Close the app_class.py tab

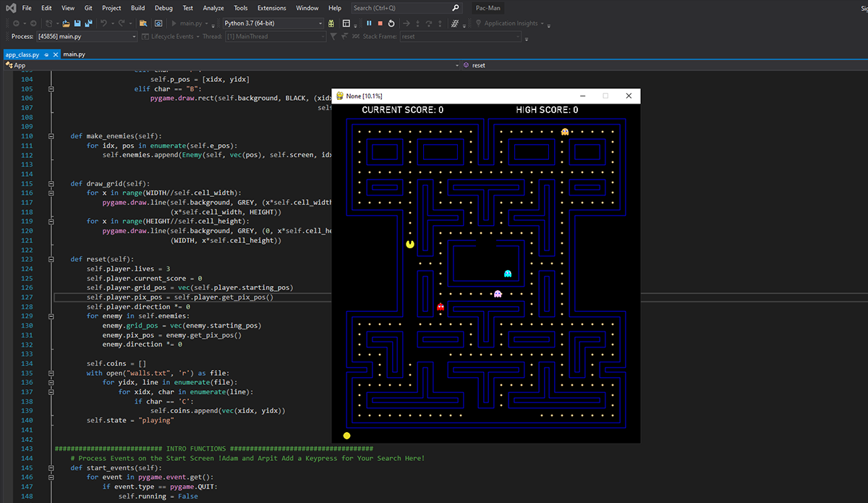pyautogui.click(x=55, y=54)
